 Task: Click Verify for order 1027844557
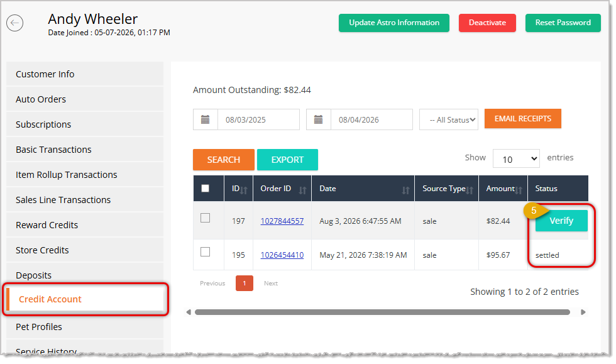pos(561,221)
